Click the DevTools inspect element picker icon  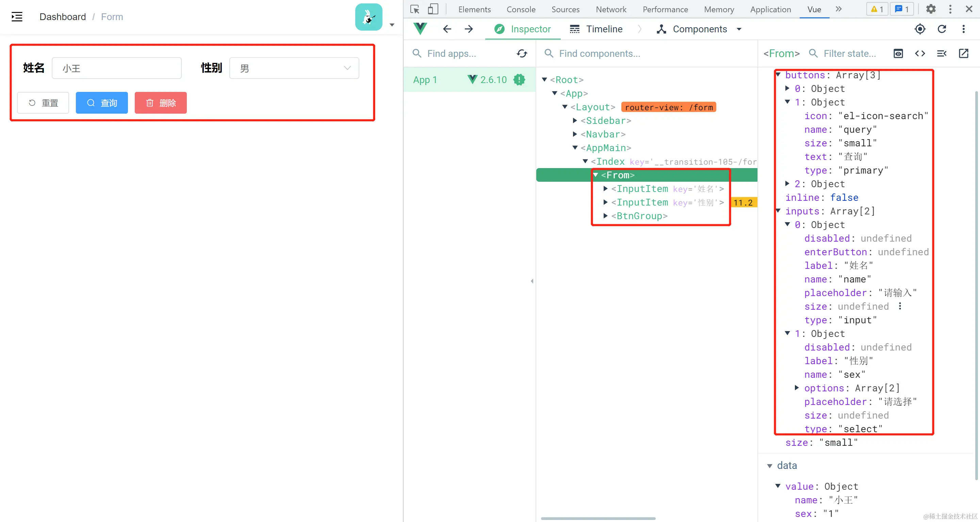coord(415,9)
